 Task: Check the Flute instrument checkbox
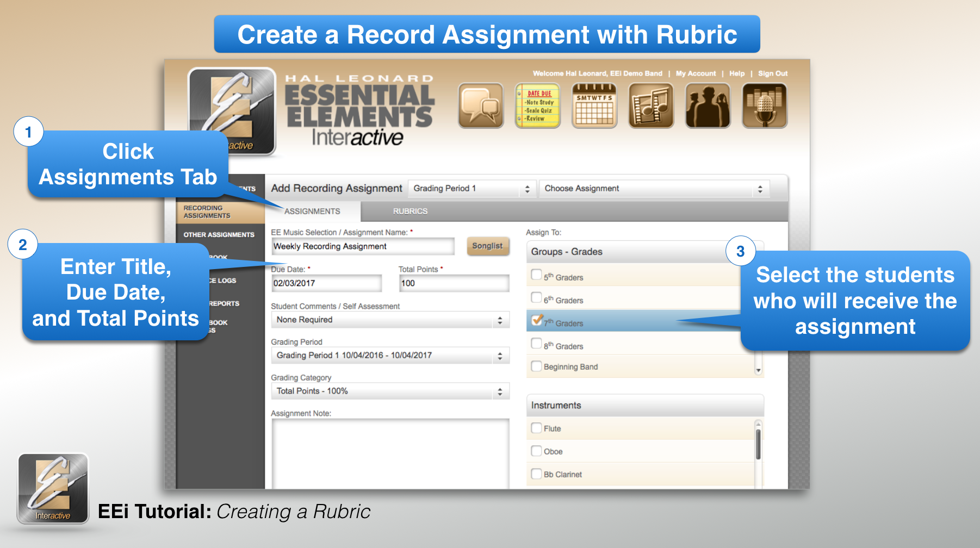click(x=536, y=428)
